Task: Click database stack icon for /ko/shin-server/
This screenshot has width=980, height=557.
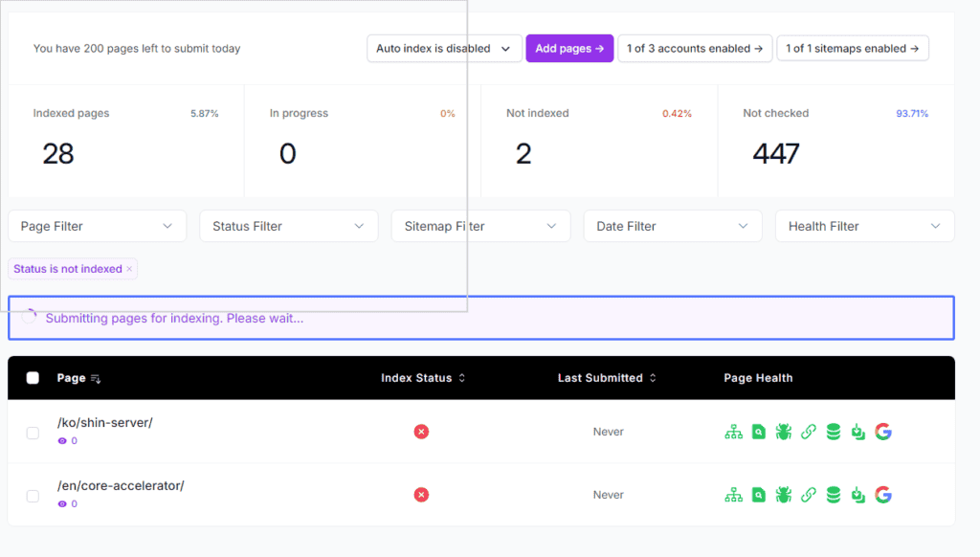Action: point(834,432)
